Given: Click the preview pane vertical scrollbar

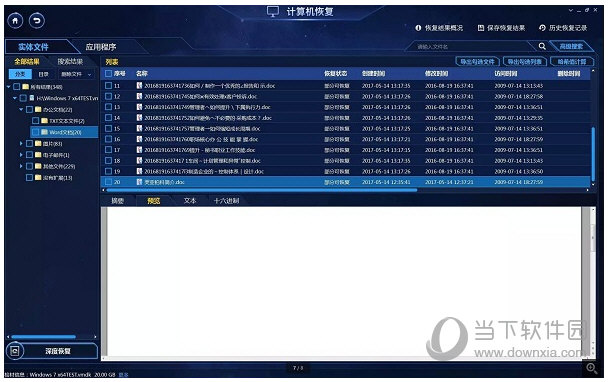Looking at the screenshot, I should click(x=593, y=238).
